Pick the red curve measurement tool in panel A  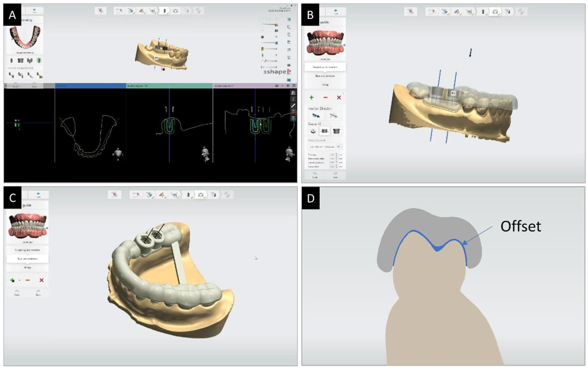[30, 75]
